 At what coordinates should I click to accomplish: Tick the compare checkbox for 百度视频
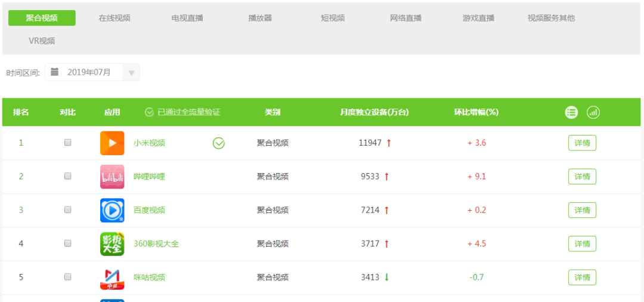tap(68, 209)
